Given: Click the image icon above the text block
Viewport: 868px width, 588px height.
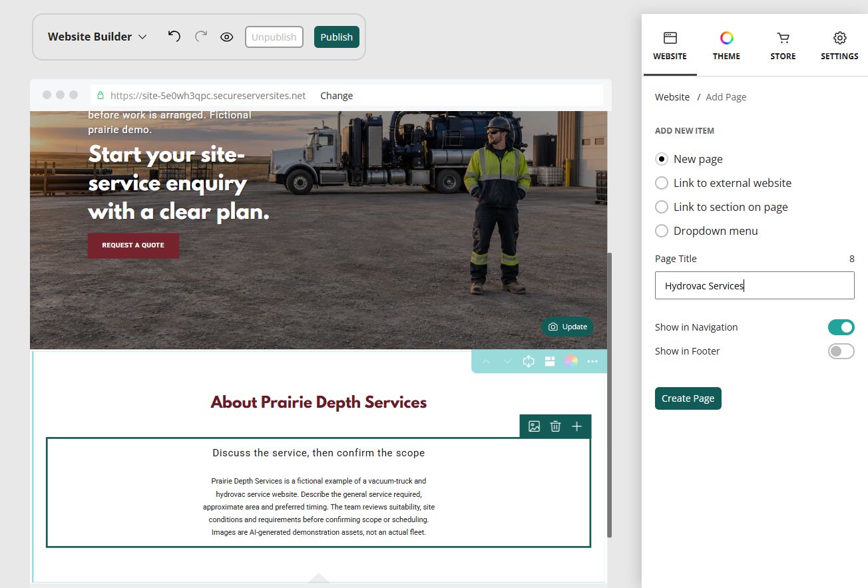Looking at the screenshot, I should (x=534, y=426).
